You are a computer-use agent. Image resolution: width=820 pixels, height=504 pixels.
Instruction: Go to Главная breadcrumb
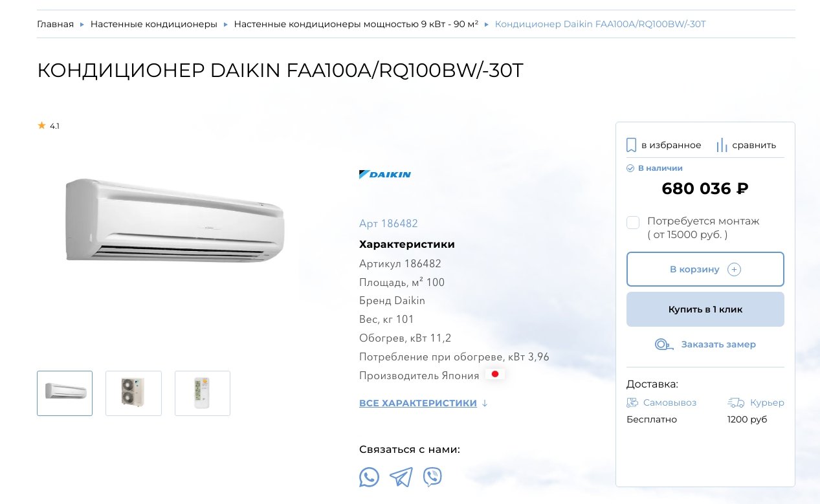55,24
